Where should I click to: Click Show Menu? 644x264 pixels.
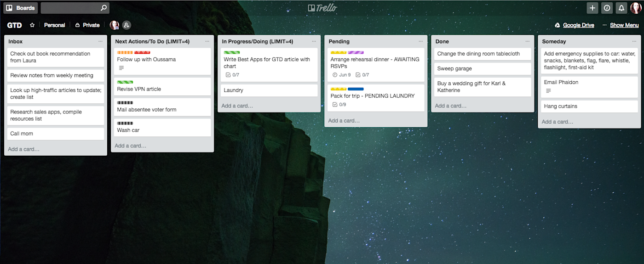624,25
